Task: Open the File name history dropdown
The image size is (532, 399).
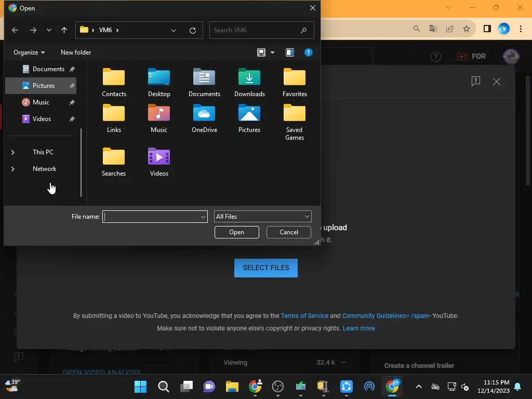Action: [x=203, y=217]
